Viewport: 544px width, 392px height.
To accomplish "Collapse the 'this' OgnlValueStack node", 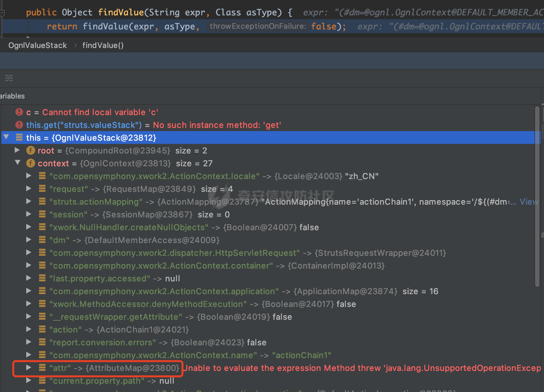I will tap(6, 137).
